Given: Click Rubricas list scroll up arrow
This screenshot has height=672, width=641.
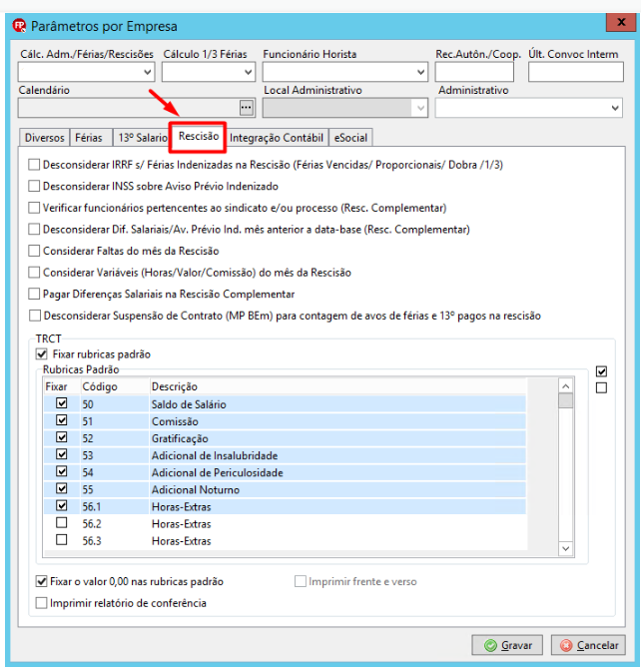Looking at the screenshot, I should click(x=565, y=386).
